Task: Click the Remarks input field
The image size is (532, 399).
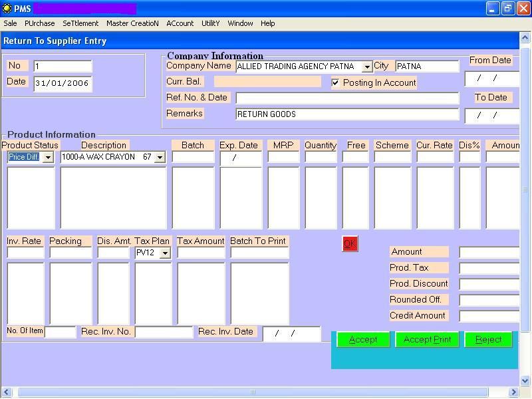Action: 347,114
